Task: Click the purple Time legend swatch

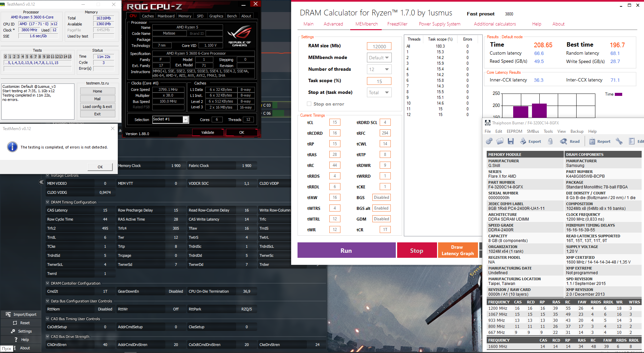Action: tap(619, 94)
